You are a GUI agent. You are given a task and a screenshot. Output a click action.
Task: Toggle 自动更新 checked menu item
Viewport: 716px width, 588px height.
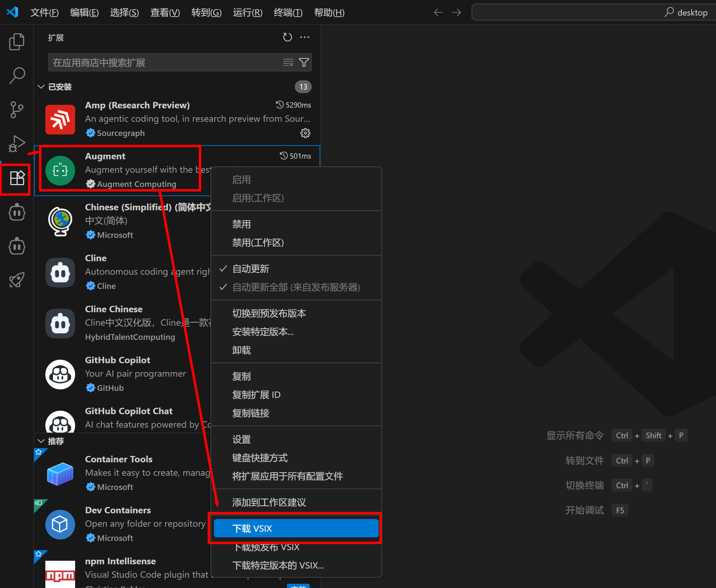coord(250,269)
